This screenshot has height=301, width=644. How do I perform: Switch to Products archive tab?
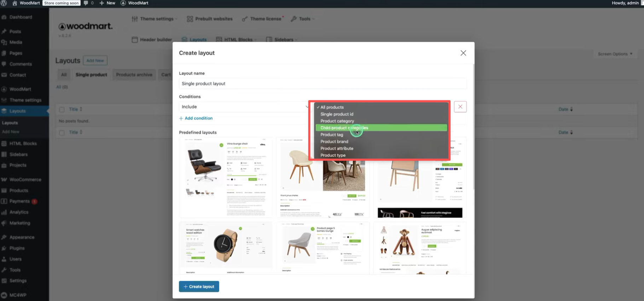[x=134, y=75]
